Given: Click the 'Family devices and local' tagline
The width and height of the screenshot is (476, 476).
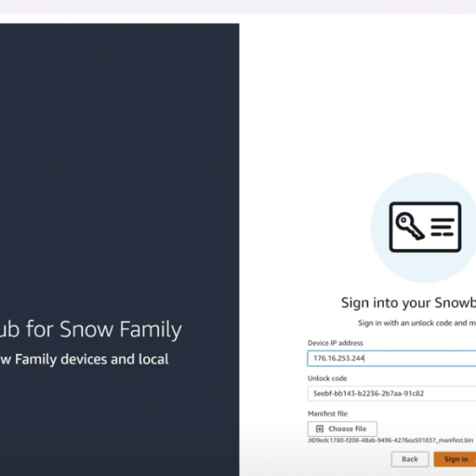Looking at the screenshot, I should pos(92,360).
